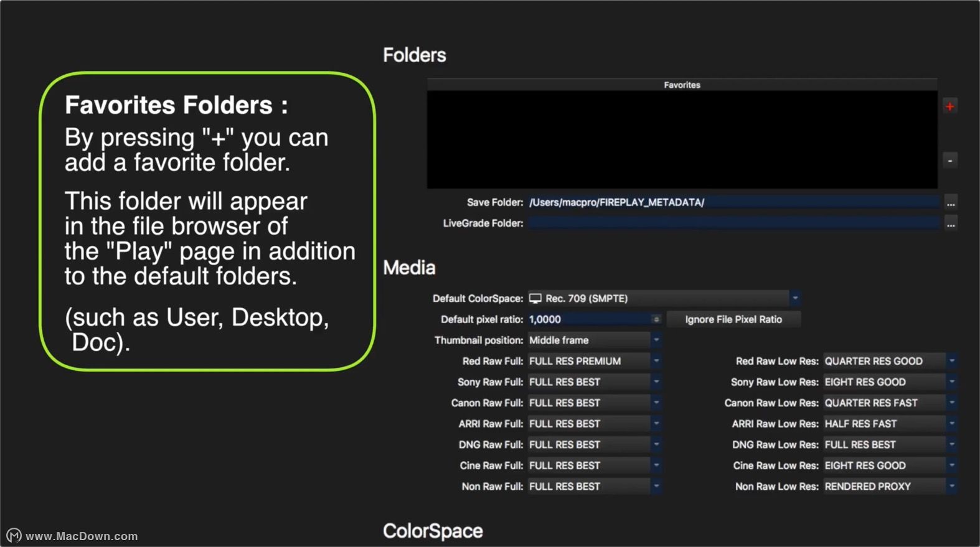This screenshot has height=547, width=980.
Task: Browse for Save Folder using ellipsis button
Action: click(951, 202)
